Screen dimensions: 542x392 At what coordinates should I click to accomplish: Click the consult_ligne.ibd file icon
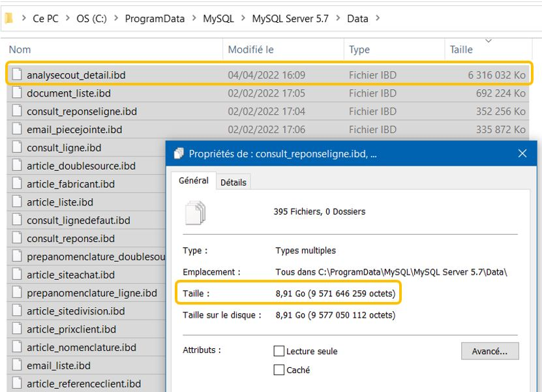18,148
